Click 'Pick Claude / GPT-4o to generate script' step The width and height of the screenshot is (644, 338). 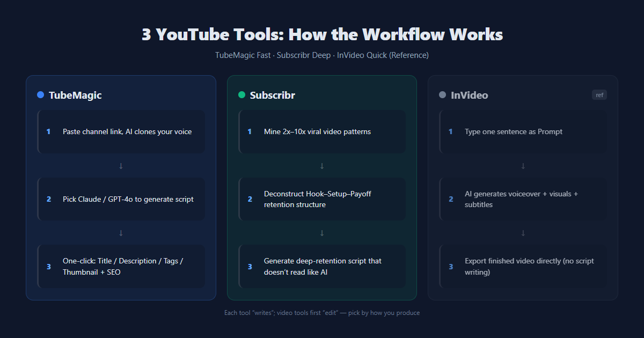[121, 199]
